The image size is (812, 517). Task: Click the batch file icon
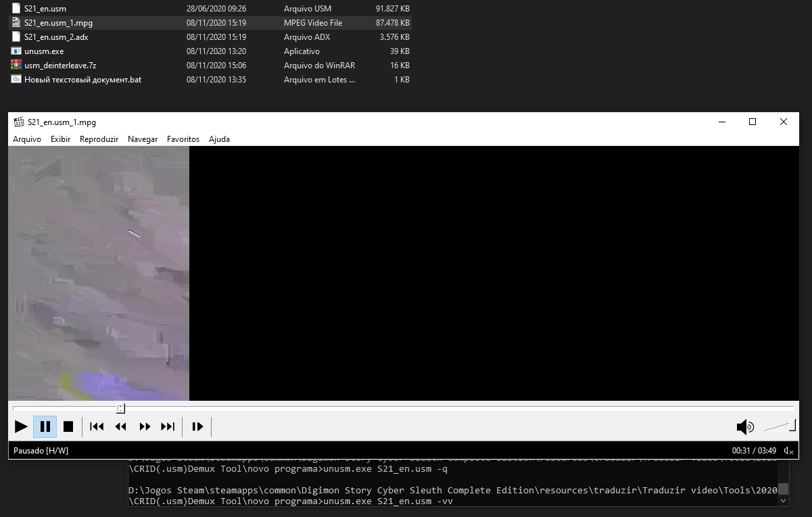click(x=16, y=80)
